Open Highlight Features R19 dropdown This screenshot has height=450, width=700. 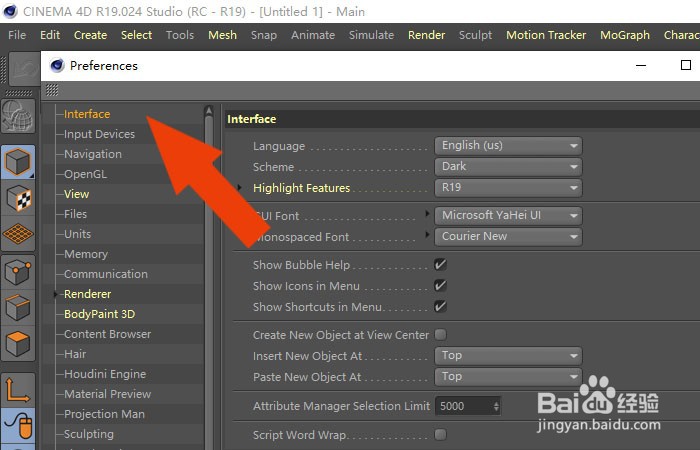click(508, 188)
